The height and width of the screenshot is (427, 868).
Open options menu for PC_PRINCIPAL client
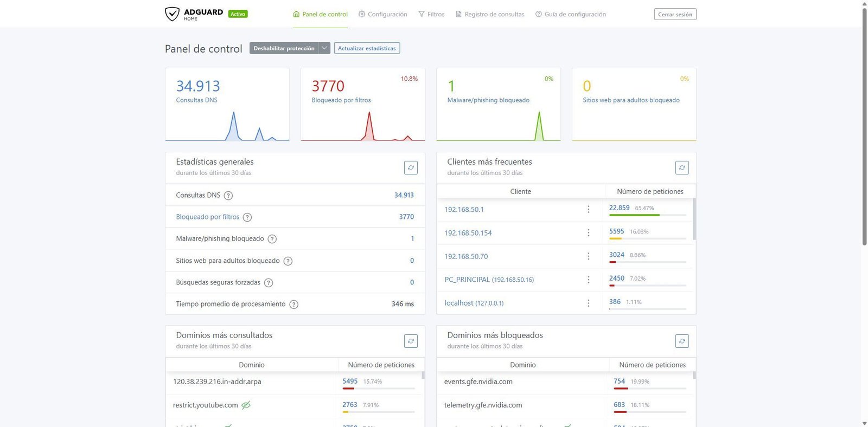click(x=589, y=280)
